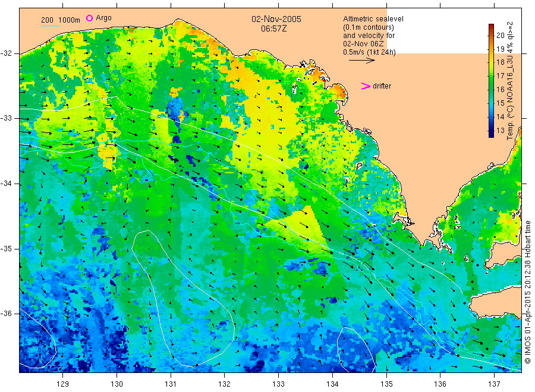The height and width of the screenshot is (392, 535).
Task: Click the magenta drifter arrow legend symbol
Action: [x=366, y=86]
